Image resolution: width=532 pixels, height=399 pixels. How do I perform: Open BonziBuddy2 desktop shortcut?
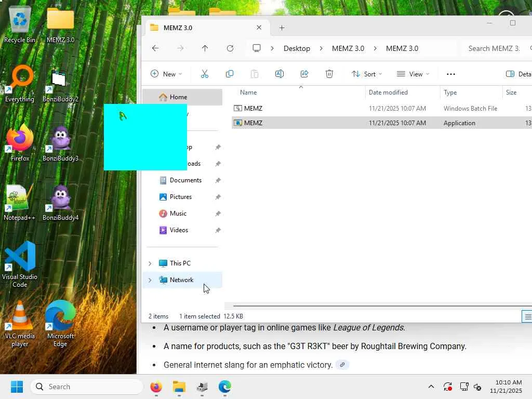(60, 87)
